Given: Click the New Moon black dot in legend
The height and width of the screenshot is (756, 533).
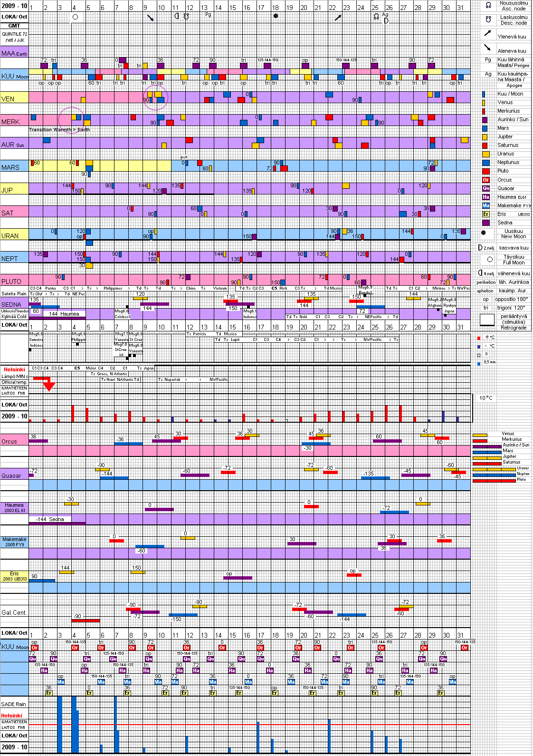Looking at the screenshot, I should click(484, 233).
